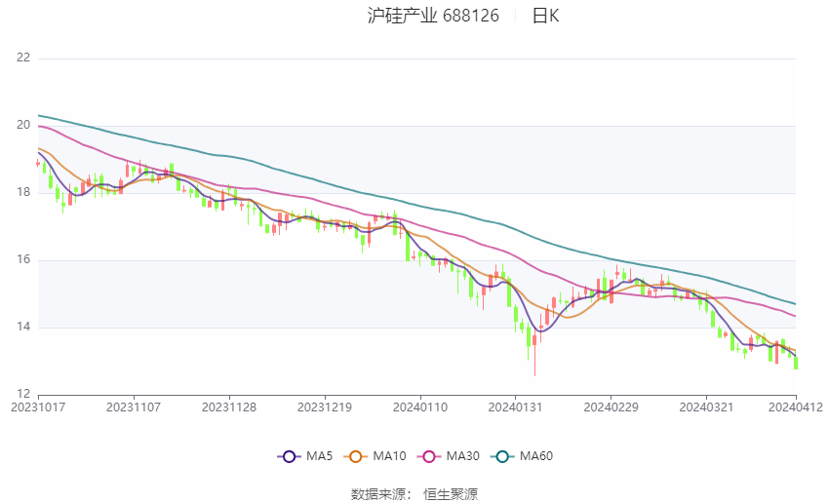The height and width of the screenshot is (504, 829).
Task: Click x-axis date label 20240110
Action: click(419, 407)
